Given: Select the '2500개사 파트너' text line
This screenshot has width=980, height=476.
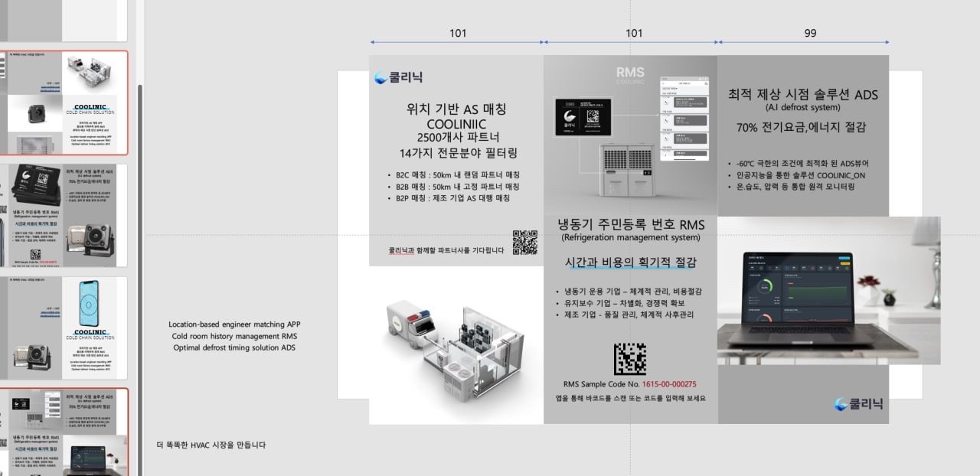Looking at the screenshot, I should pyautogui.click(x=456, y=138).
